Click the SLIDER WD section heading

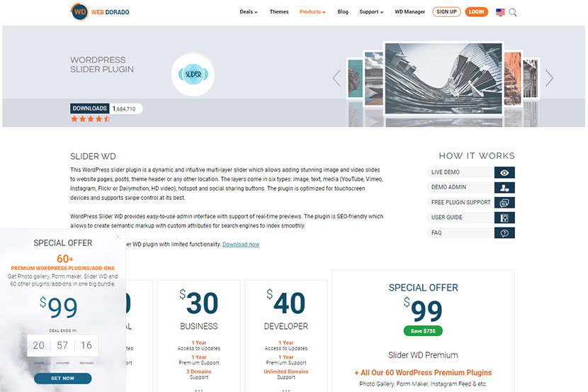click(93, 157)
